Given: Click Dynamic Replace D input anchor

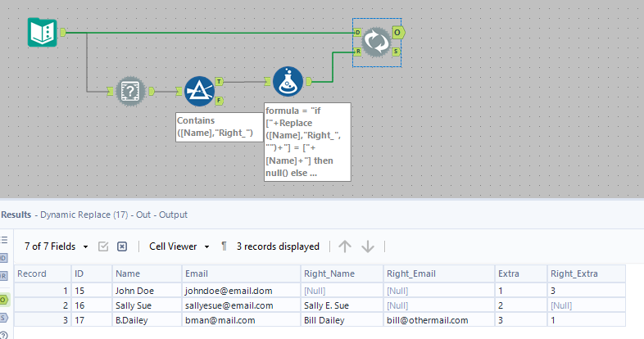Looking at the screenshot, I should coord(357,32).
